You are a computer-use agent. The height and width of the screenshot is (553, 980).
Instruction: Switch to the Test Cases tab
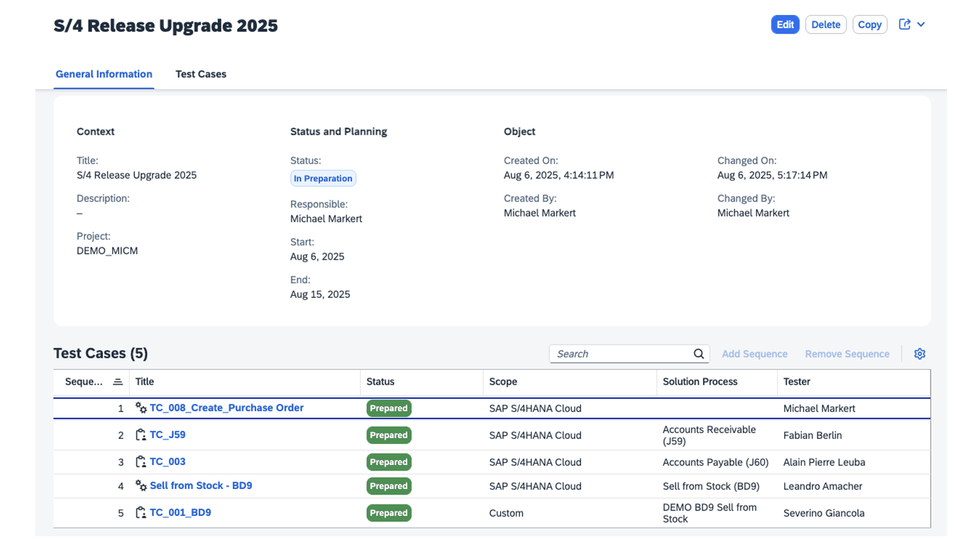[201, 74]
